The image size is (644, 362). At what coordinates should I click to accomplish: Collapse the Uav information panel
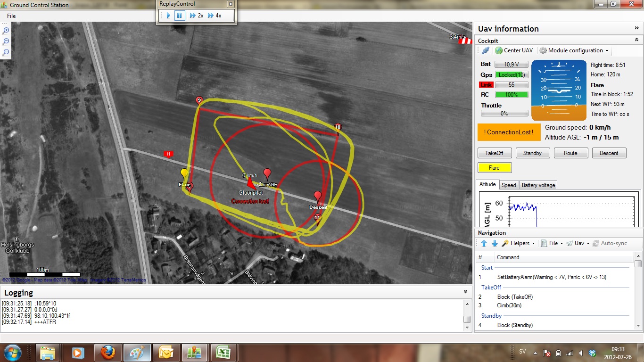[636, 28]
